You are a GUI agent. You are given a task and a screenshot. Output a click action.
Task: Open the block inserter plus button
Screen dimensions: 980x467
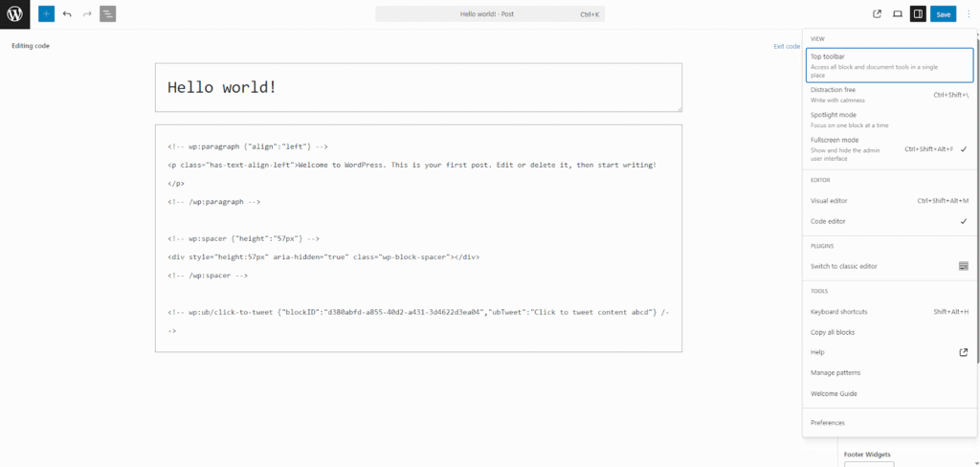click(46, 14)
